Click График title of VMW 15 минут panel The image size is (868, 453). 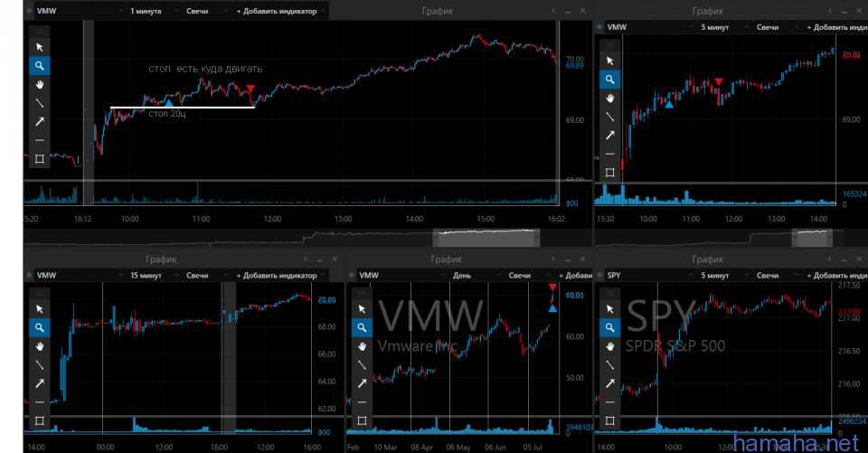161,260
